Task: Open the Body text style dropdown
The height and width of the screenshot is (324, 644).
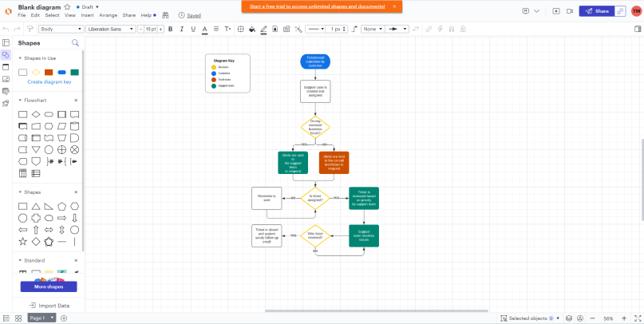Action: pos(61,30)
